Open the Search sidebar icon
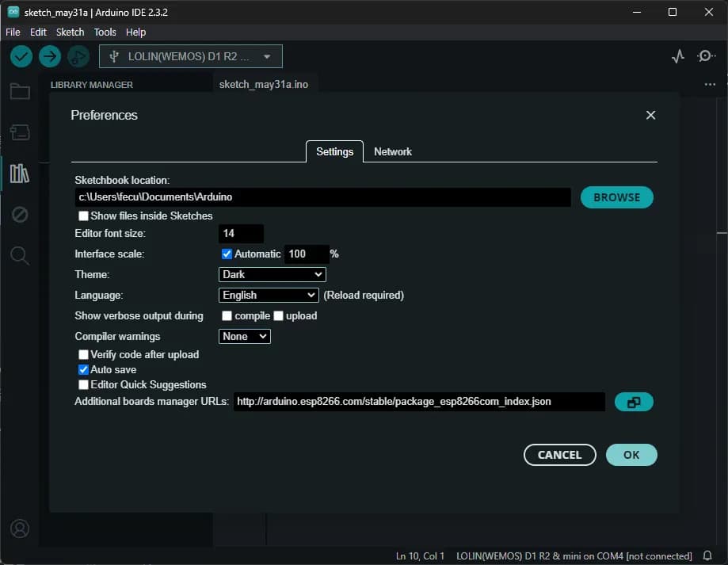This screenshot has width=728, height=565. point(19,255)
